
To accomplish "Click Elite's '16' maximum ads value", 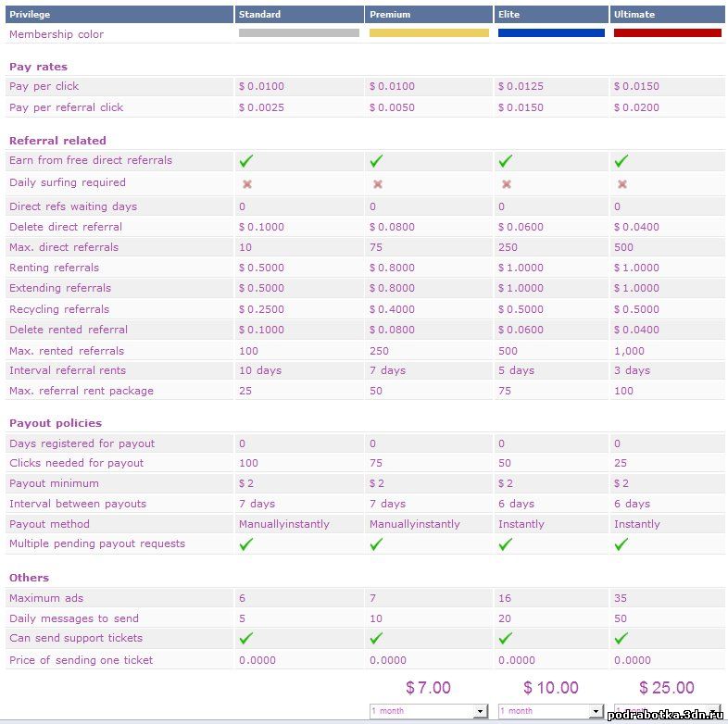I will click(505, 598).
